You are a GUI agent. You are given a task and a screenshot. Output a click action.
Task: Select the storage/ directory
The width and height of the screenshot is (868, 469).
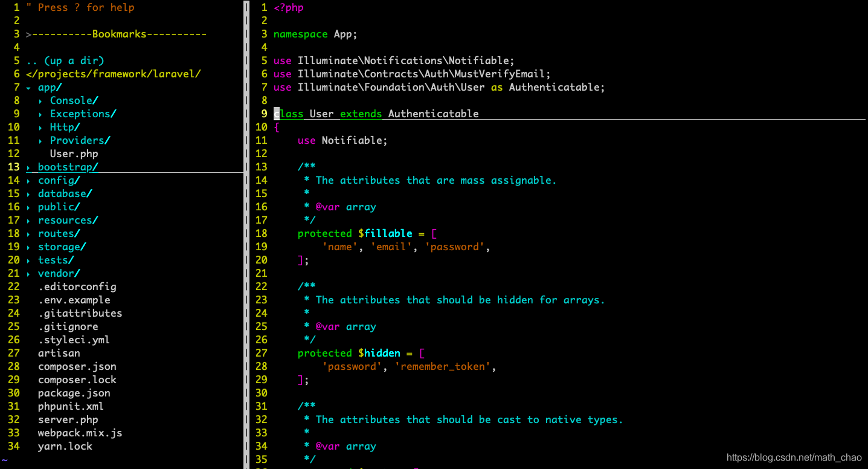pos(62,247)
